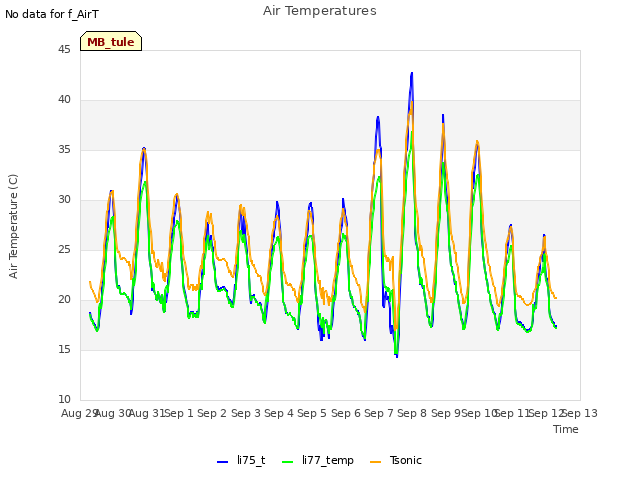This screenshot has height=480, width=640.
Task: Click the Sep 2 x-axis label
Action: pos(212,413)
